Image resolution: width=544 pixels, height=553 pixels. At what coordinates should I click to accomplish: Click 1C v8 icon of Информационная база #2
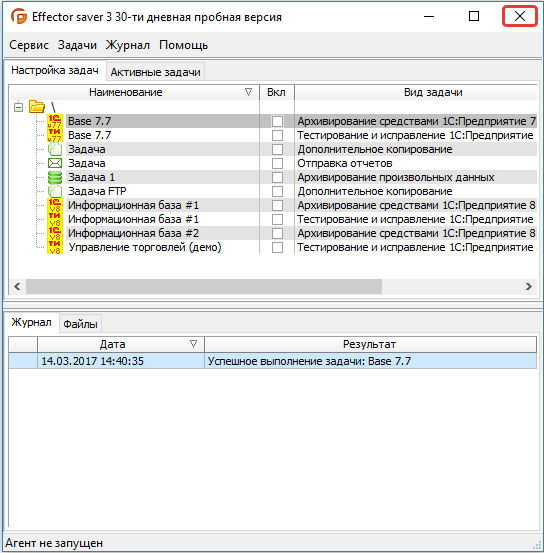(55, 233)
